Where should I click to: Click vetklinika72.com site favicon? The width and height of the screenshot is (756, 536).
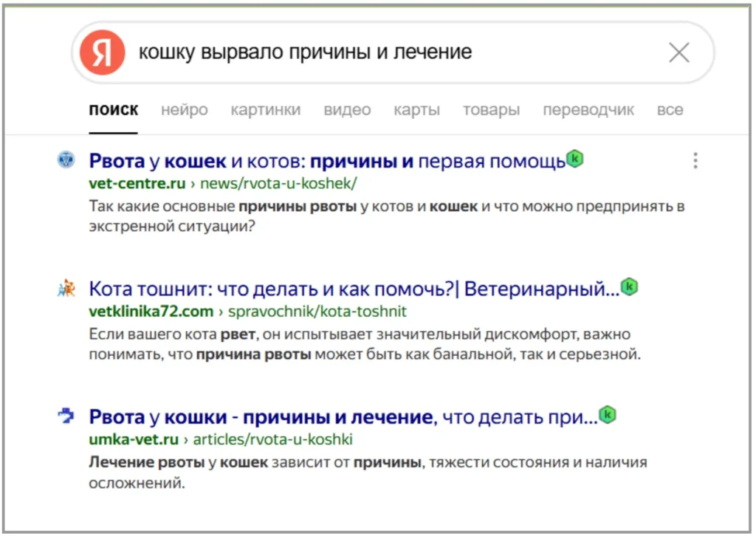[x=66, y=288]
